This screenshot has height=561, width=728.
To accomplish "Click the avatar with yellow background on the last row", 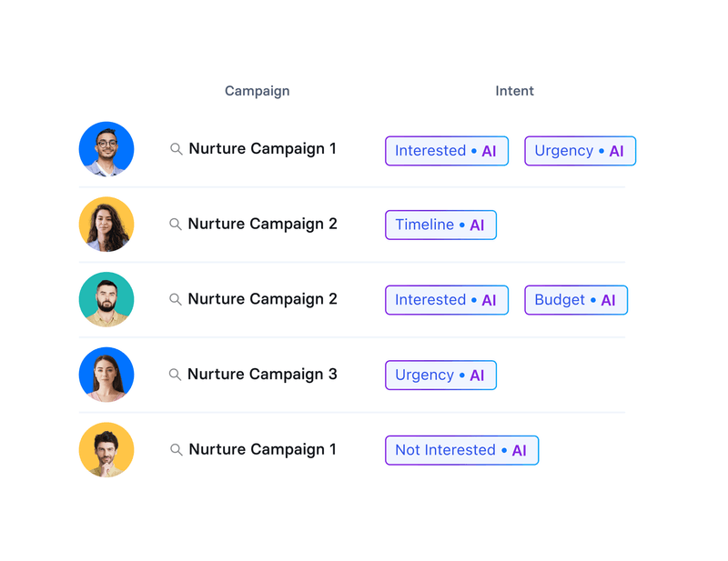I will pos(106,449).
